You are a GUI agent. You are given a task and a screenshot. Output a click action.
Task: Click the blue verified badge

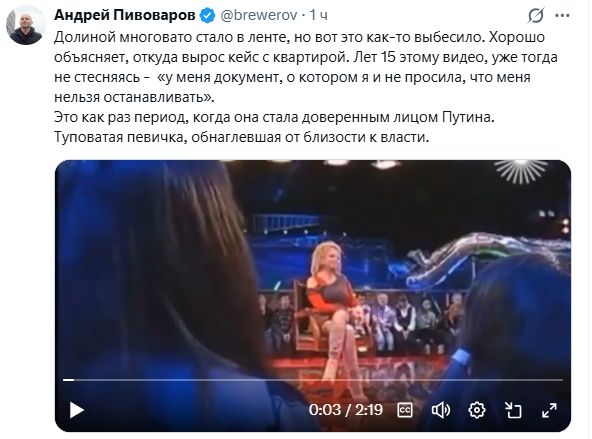coord(207,15)
